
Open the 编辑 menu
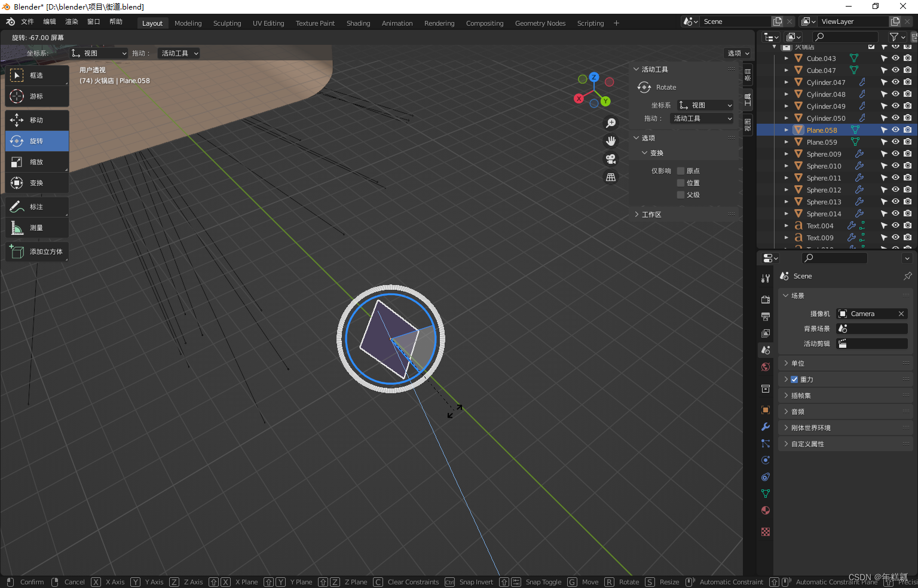[x=49, y=21]
